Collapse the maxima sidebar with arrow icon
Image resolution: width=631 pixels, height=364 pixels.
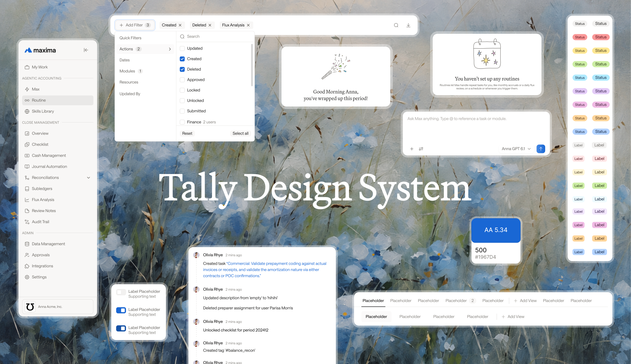(x=86, y=50)
